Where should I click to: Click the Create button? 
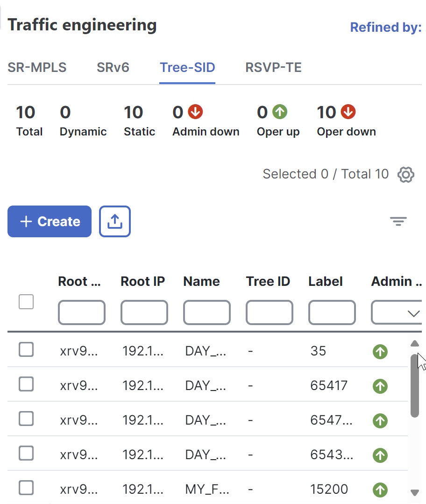tap(49, 221)
